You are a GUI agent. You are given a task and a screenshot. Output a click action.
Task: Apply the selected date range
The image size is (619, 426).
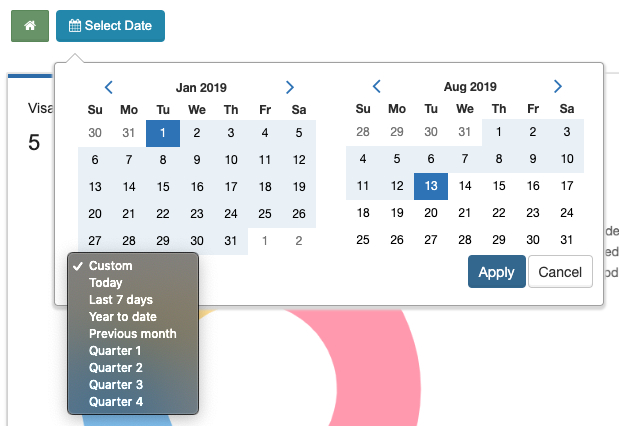click(x=497, y=272)
